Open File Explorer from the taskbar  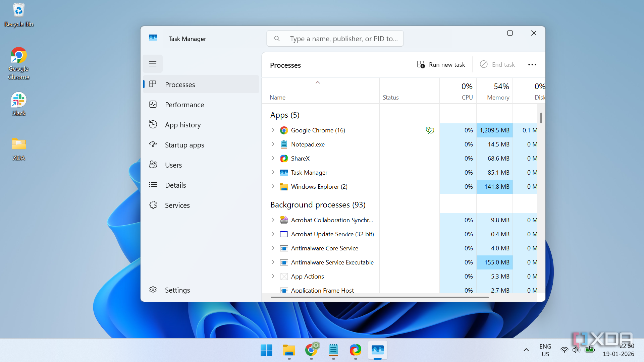tap(289, 350)
